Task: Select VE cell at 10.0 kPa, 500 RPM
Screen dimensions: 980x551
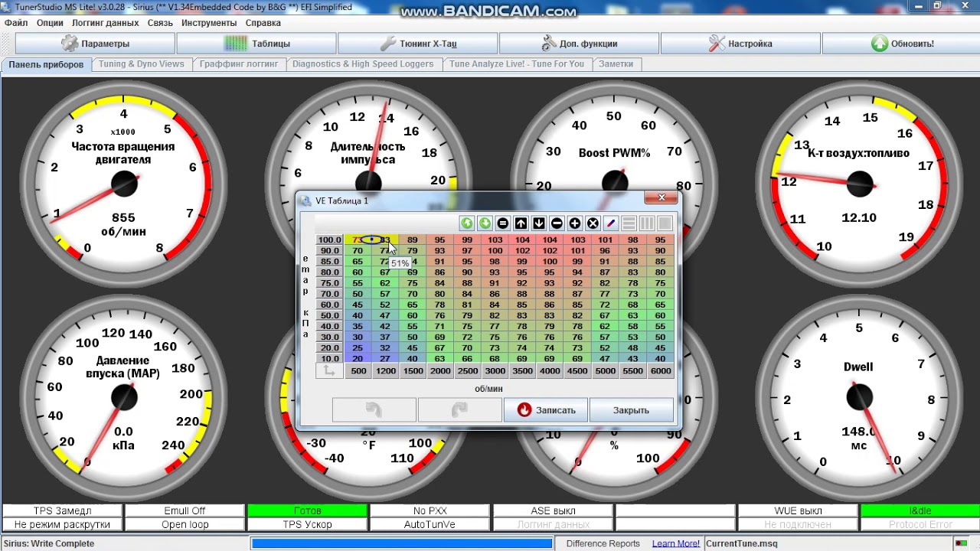Action: [358, 358]
